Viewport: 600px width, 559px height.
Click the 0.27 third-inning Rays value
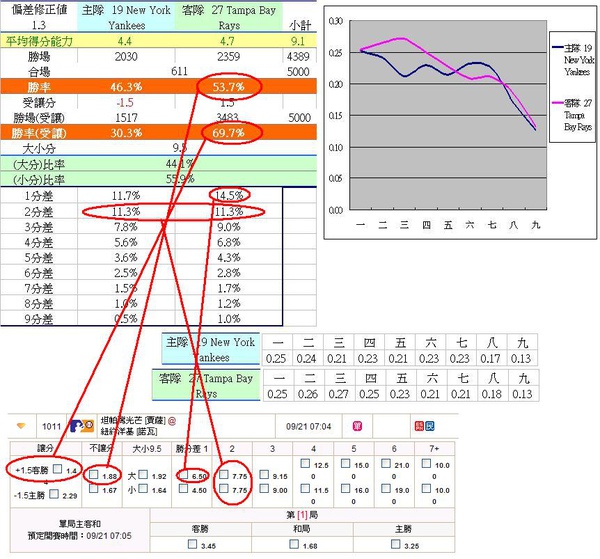pyautogui.click(x=338, y=394)
